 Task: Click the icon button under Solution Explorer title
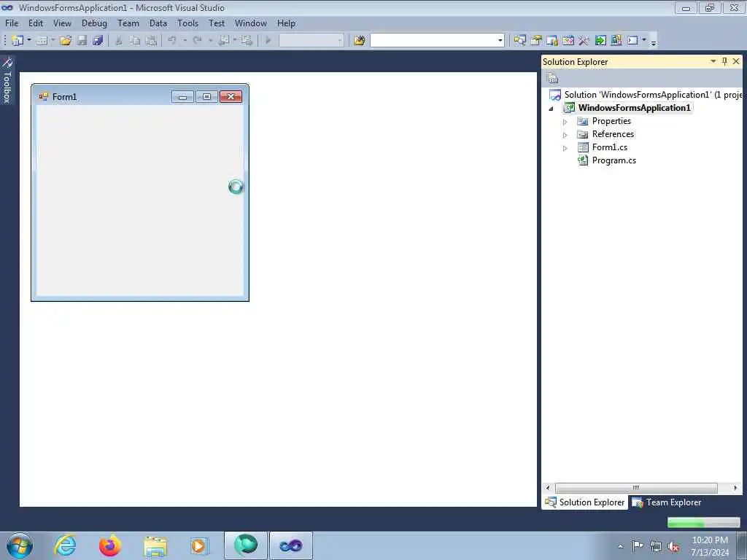552,78
